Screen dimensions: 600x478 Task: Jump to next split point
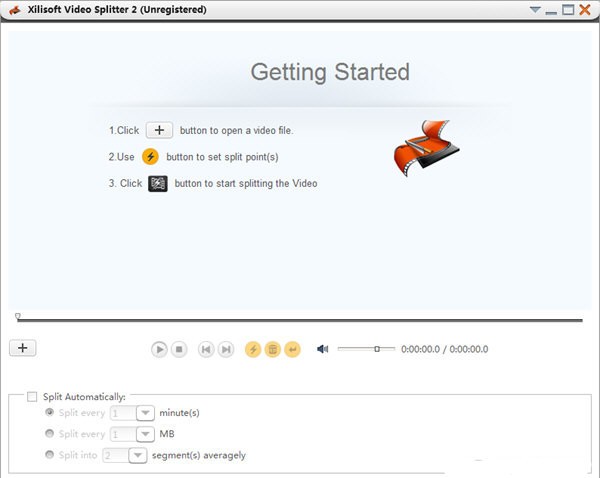pyautogui.click(x=227, y=349)
